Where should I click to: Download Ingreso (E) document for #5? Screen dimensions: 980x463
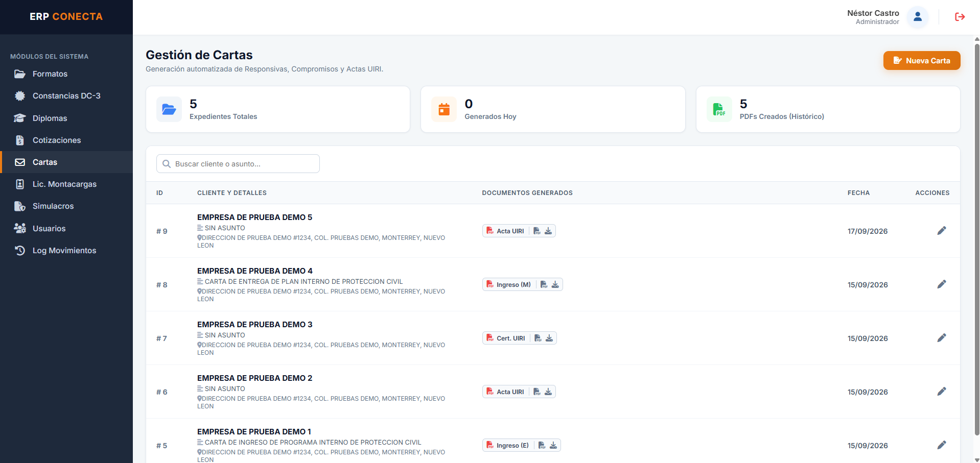553,445
